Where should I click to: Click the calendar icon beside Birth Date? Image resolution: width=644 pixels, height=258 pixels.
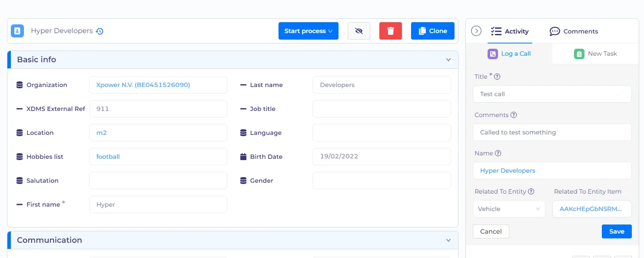click(x=243, y=157)
